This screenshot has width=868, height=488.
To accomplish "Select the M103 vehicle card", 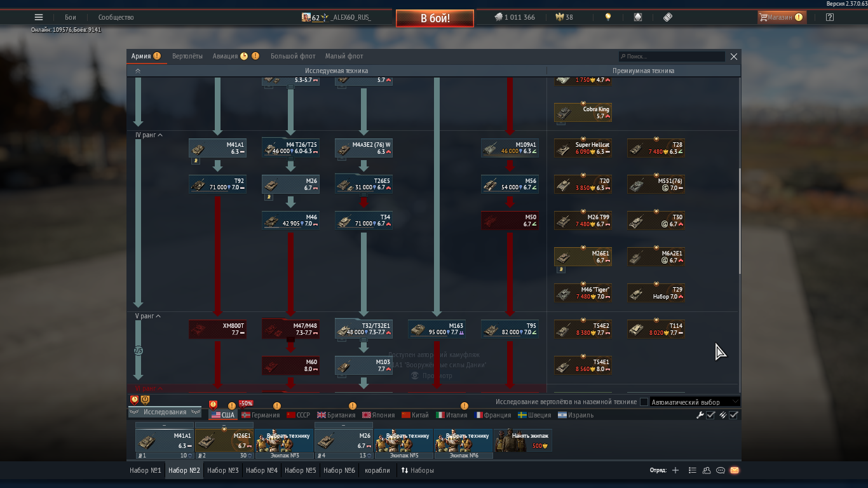I will [x=363, y=365].
